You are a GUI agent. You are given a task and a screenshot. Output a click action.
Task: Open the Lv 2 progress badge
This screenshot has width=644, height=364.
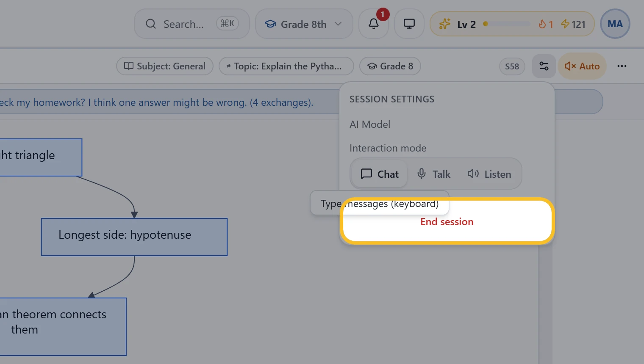[512, 24]
